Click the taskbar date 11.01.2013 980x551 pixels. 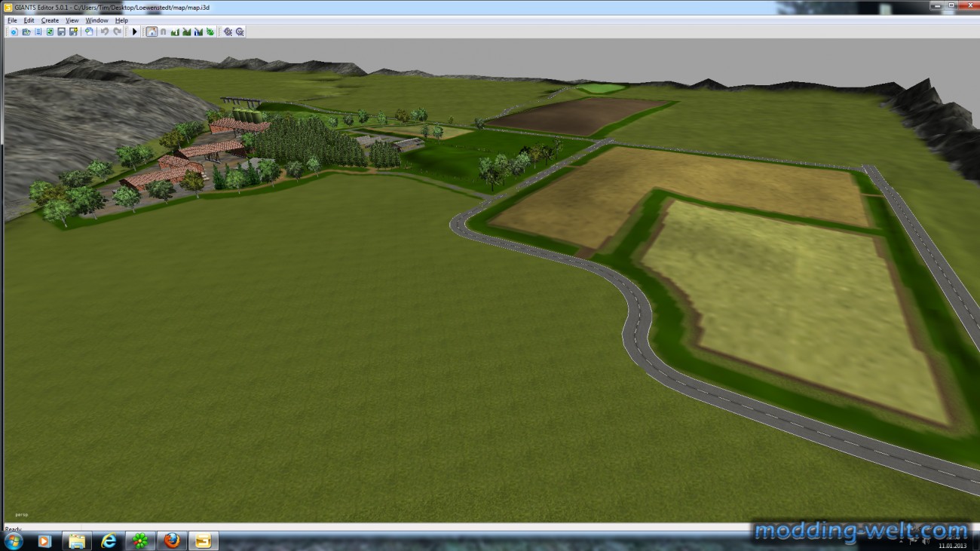click(953, 546)
